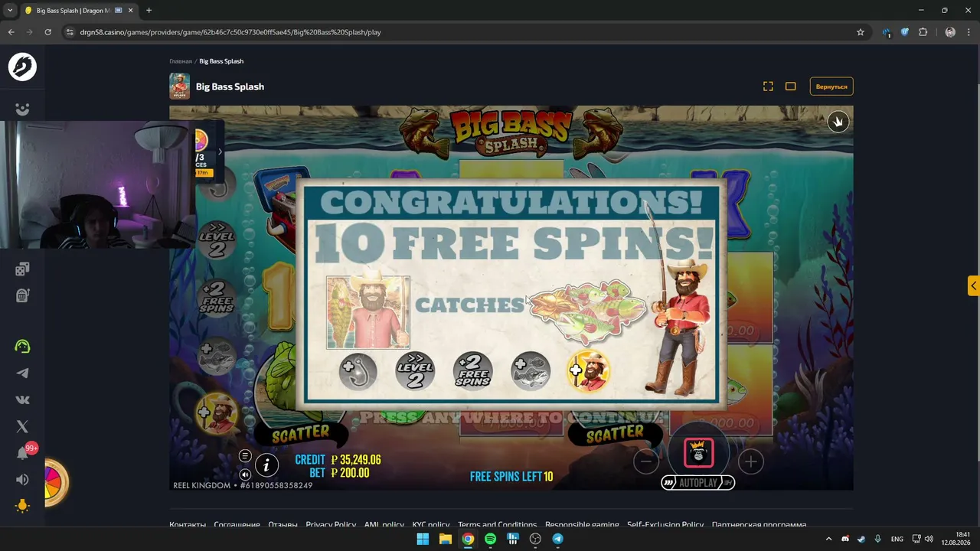Open the KYC policy footer link
The image size is (980, 551).
click(431, 525)
